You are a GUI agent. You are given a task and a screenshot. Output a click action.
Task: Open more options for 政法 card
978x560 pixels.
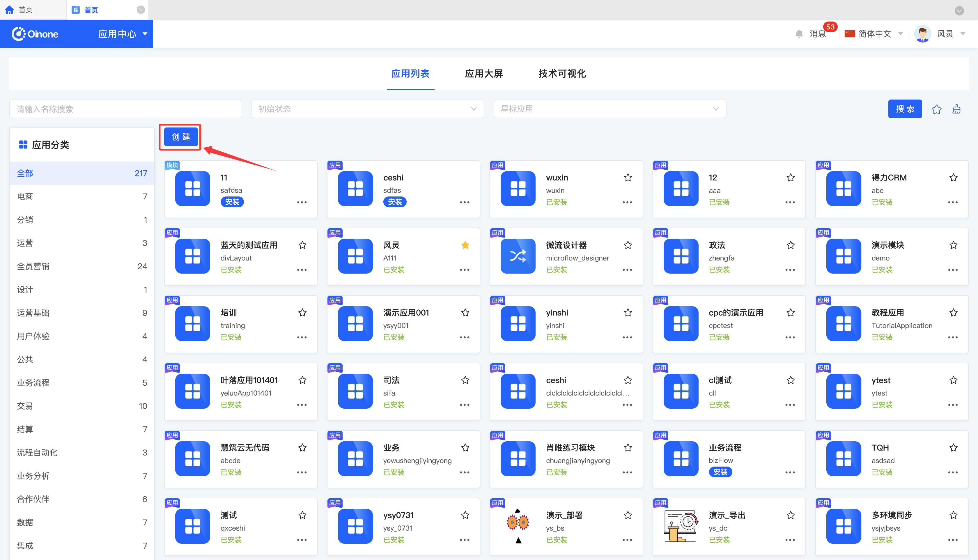coord(790,270)
